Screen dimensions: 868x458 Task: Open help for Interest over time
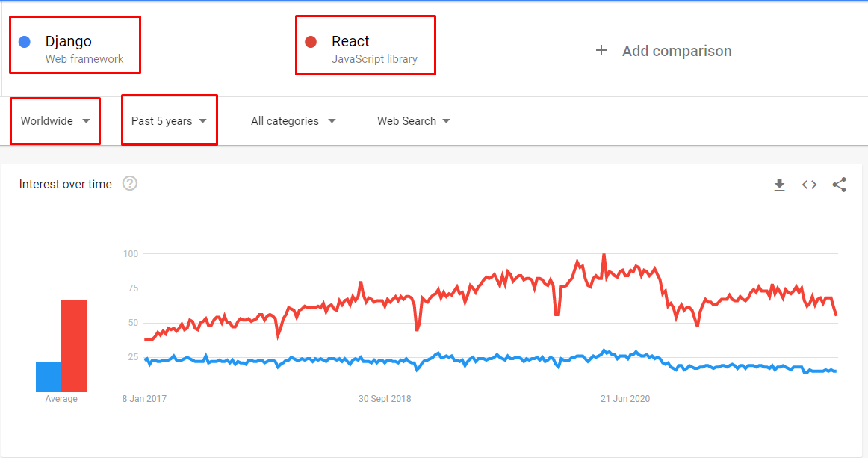[130, 184]
